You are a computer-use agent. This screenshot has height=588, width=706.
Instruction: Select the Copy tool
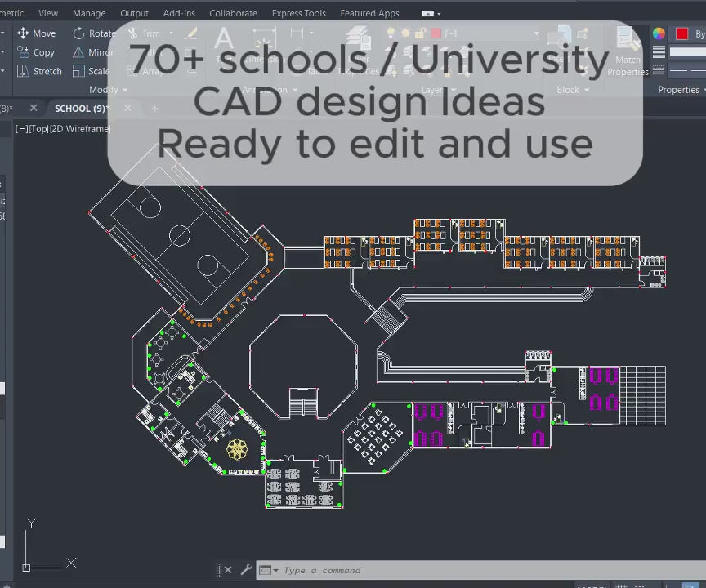pyautogui.click(x=36, y=52)
